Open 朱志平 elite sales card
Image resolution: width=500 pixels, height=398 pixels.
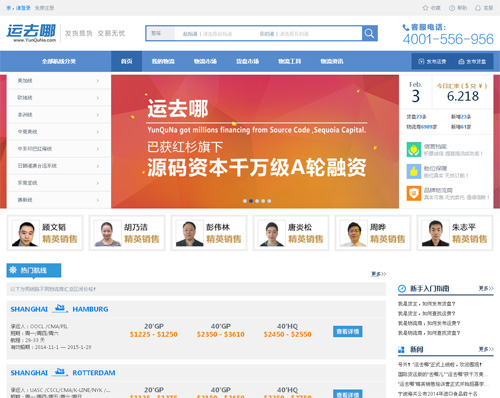tap(455, 233)
